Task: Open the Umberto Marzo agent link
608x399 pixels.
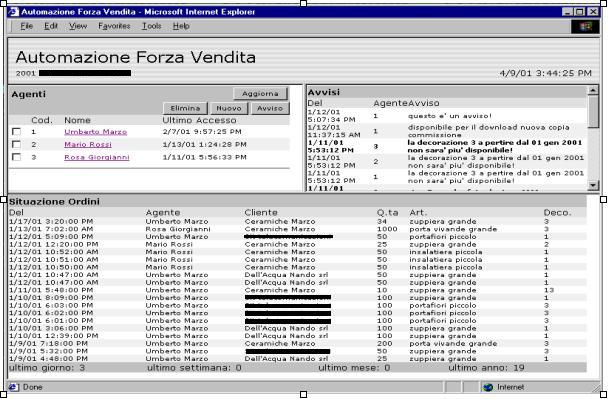Action: [95, 132]
